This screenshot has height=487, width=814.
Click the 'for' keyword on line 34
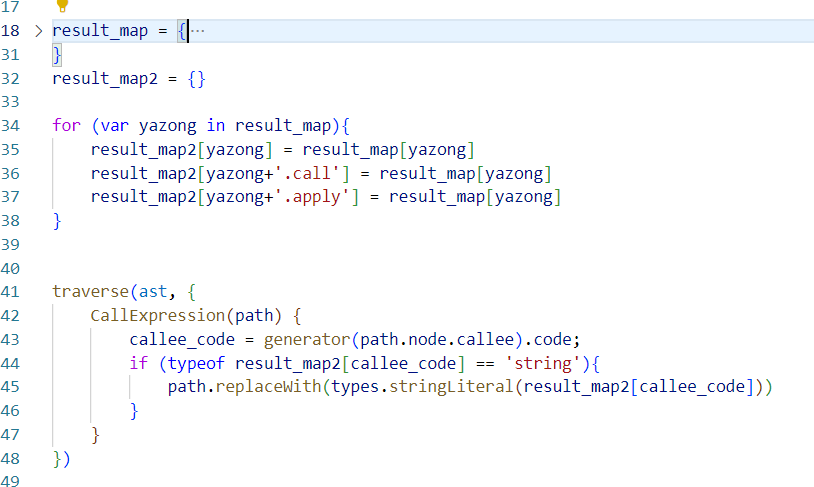(x=66, y=126)
